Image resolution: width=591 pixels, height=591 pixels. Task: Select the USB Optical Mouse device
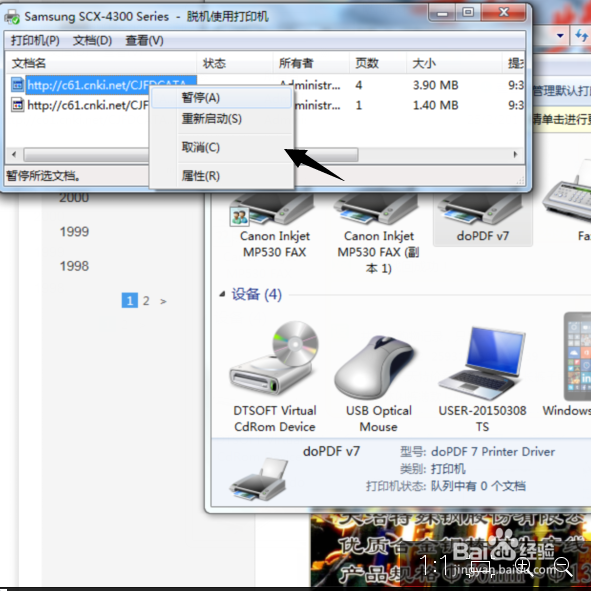pyautogui.click(x=378, y=383)
